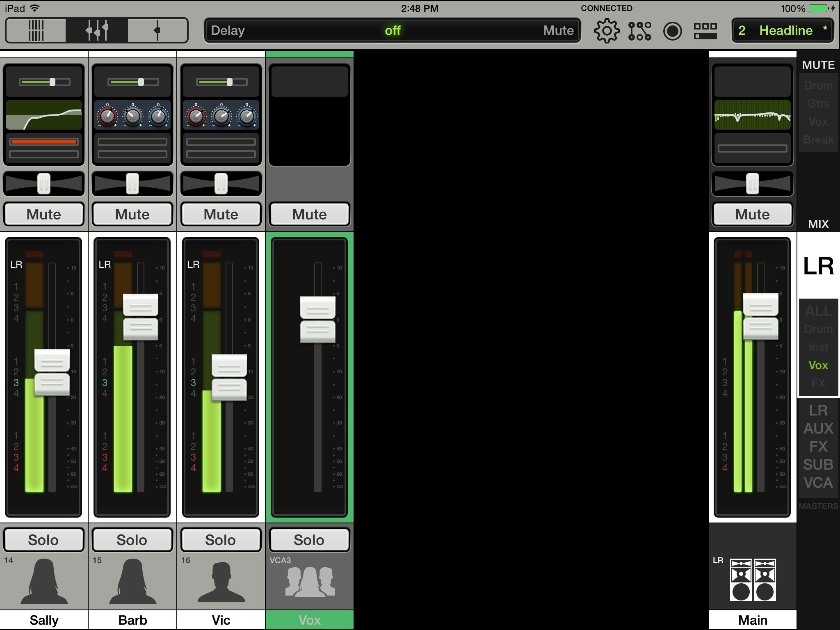This screenshot has width=840, height=630.
Task: Select AUX in masters list
Action: (x=818, y=429)
